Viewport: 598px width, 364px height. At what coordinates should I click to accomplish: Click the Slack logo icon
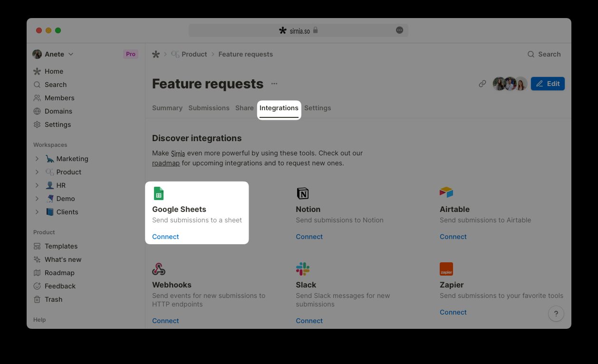click(x=303, y=269)
